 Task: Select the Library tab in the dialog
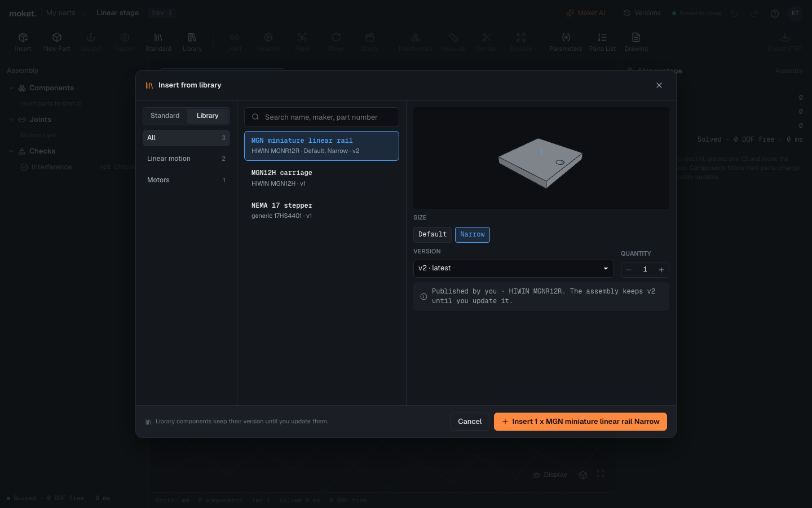click(x=208, y=116)
